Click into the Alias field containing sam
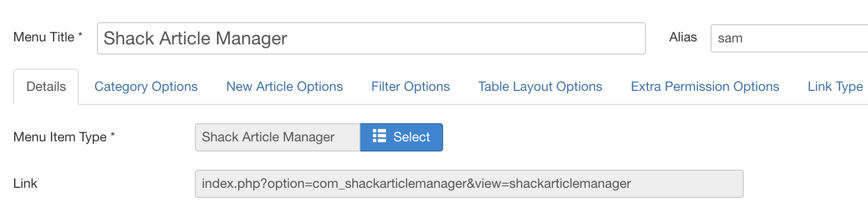The image size is (868, 208). pyautogui.click(x=789, y=38)
